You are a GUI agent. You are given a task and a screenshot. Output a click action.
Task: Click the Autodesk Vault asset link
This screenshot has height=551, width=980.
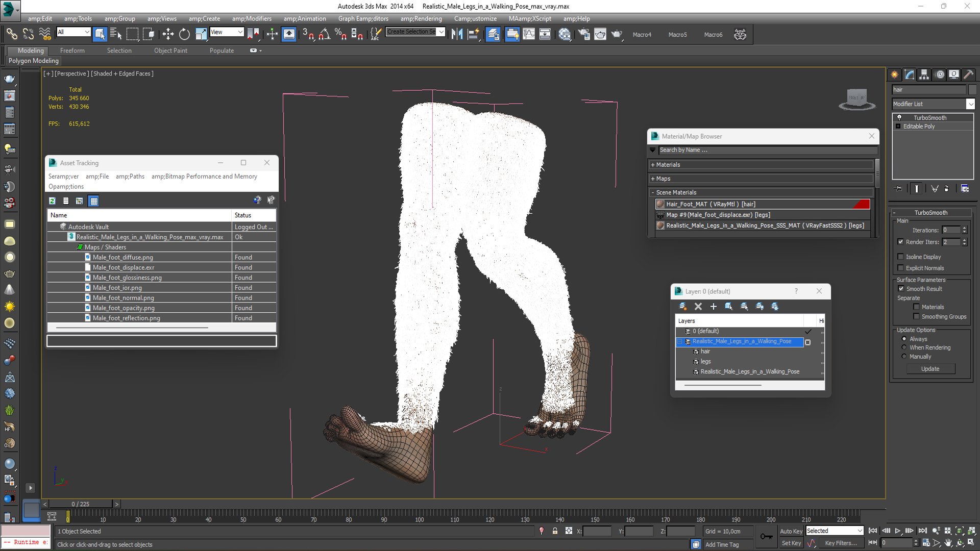coord(88,227)
